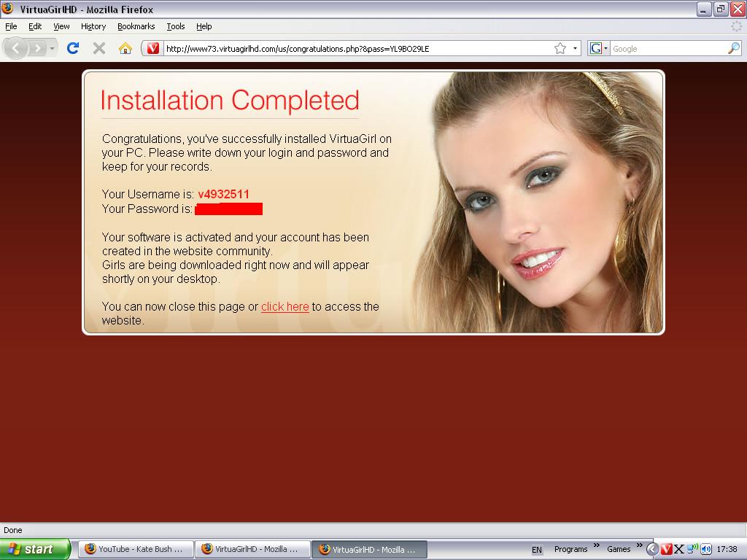Click the browser Back arrow button

click(16, 48)
